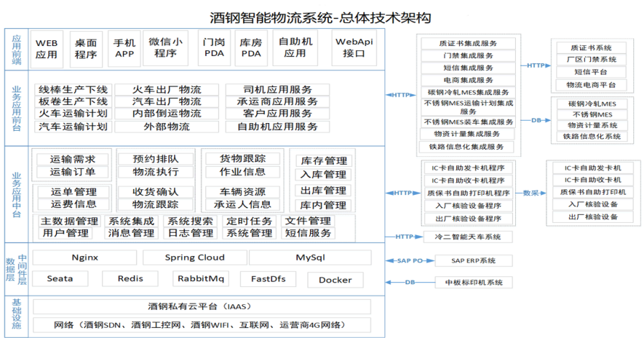Select the 'FastDfs' box

[268, 279]
